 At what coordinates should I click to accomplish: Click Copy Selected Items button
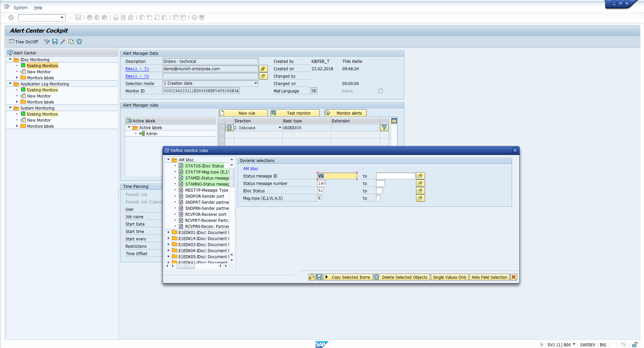pos(348,277)
